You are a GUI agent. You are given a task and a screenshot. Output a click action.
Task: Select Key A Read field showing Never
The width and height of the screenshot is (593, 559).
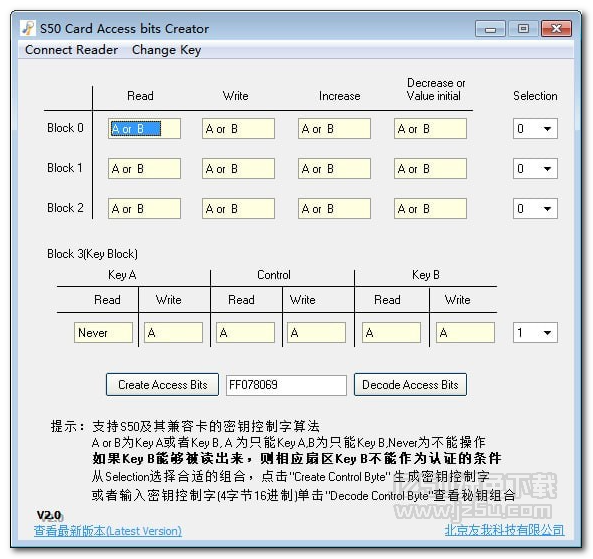click(103, 333)
